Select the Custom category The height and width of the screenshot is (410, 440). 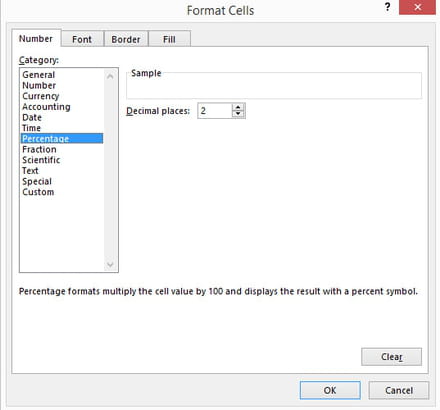38,192
